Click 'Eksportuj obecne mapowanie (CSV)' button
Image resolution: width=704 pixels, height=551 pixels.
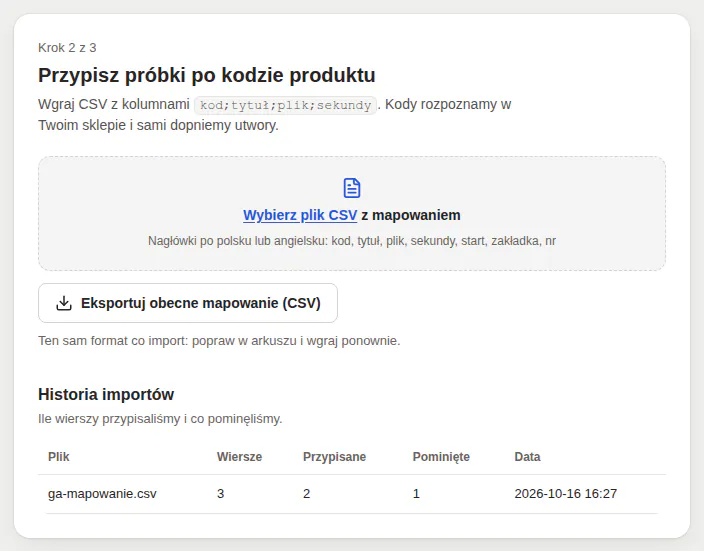pos(188,303)
